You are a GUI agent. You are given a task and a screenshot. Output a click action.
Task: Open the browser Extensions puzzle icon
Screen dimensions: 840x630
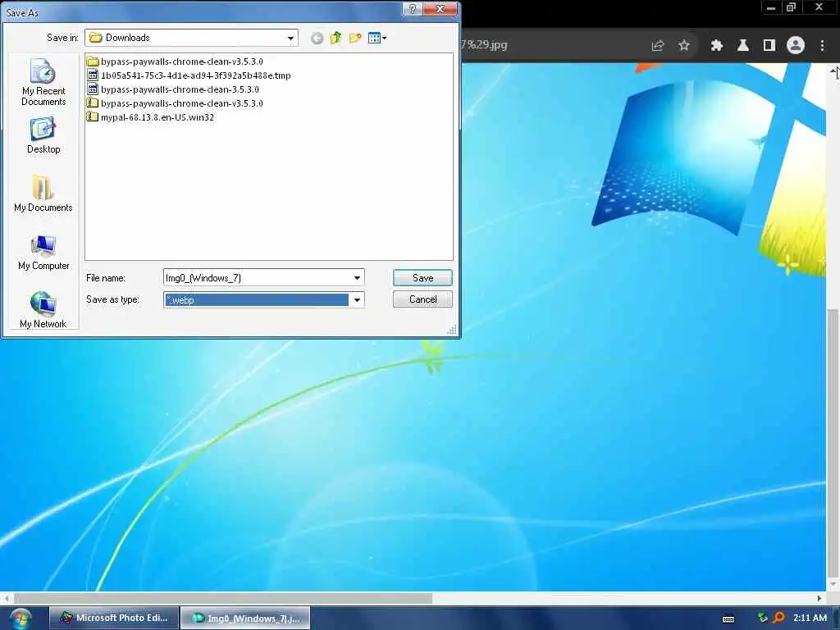tap(717, 46)
